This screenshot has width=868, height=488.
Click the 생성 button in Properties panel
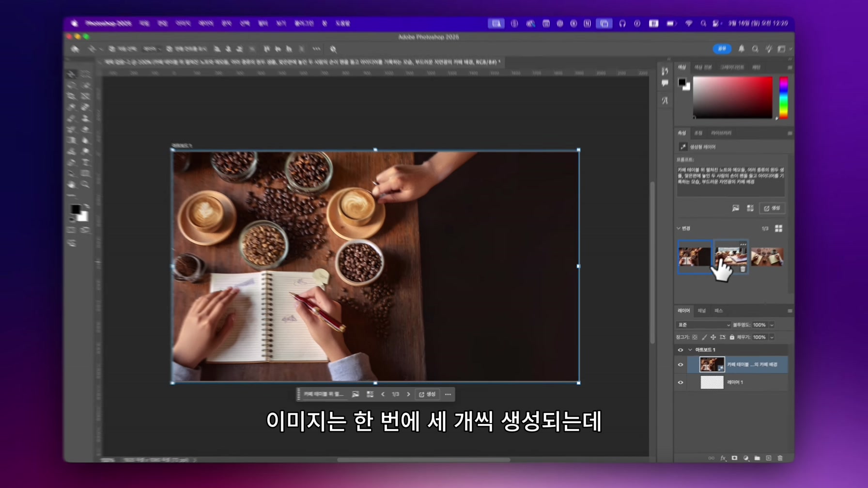coord(772,208)
